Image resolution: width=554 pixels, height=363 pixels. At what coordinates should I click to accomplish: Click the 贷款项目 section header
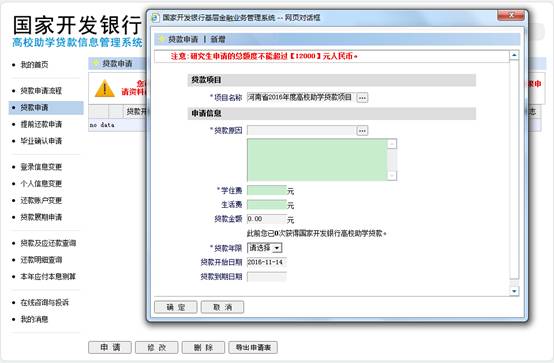pyautogui.click(x=331, y=80)
